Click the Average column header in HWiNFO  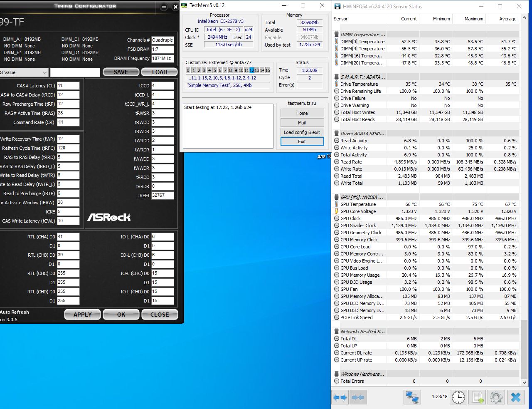502,19
